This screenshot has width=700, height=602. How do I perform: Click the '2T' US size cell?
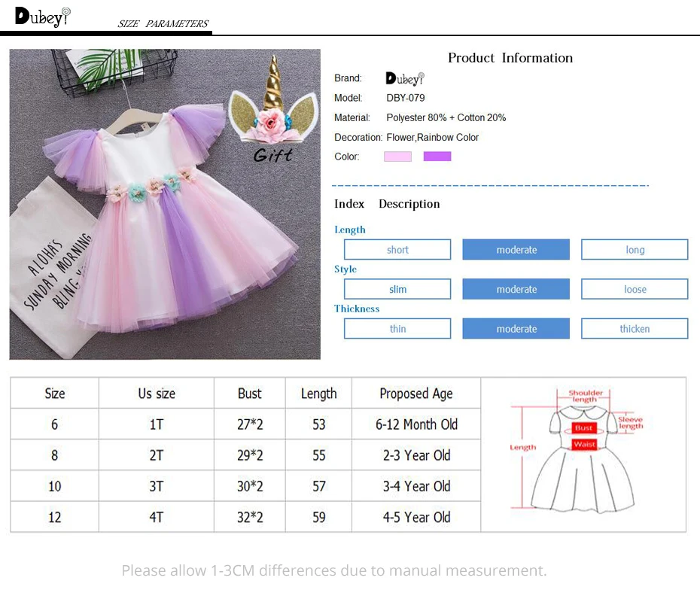[157, 455]
